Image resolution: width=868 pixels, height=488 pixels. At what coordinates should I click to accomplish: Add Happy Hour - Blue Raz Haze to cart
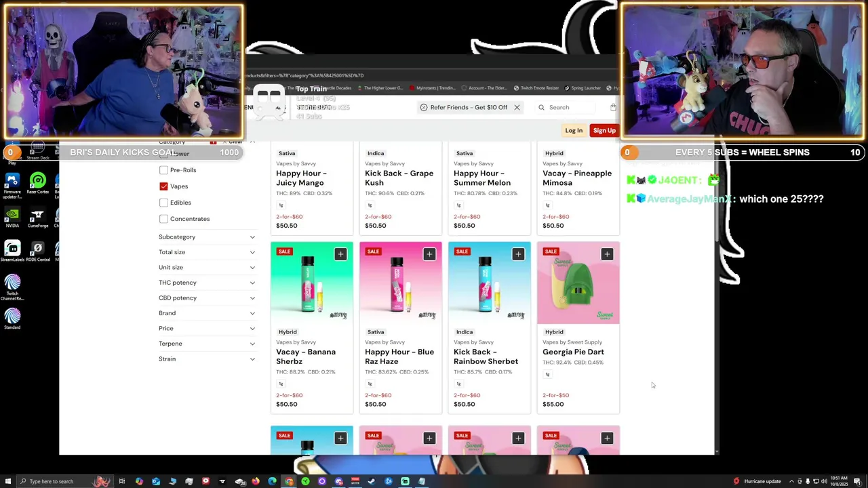(429, 253)
